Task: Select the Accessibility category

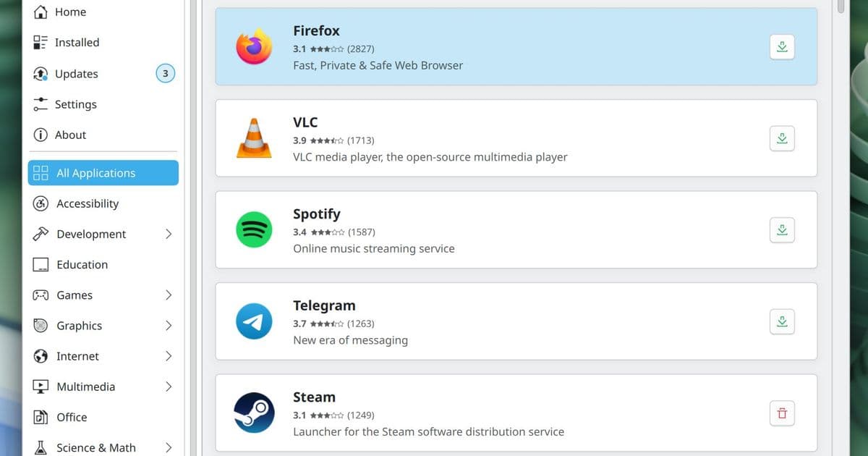Action: point(85,203)
